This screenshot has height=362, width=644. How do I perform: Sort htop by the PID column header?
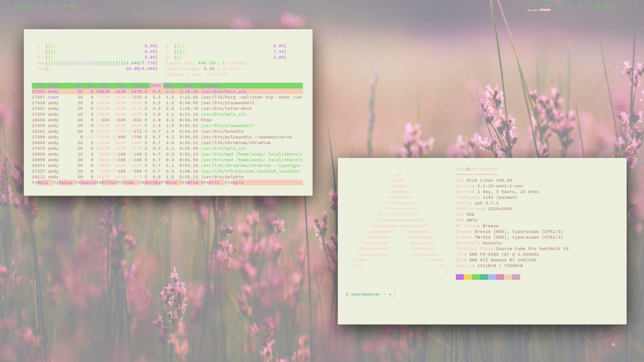pos(42,86)
